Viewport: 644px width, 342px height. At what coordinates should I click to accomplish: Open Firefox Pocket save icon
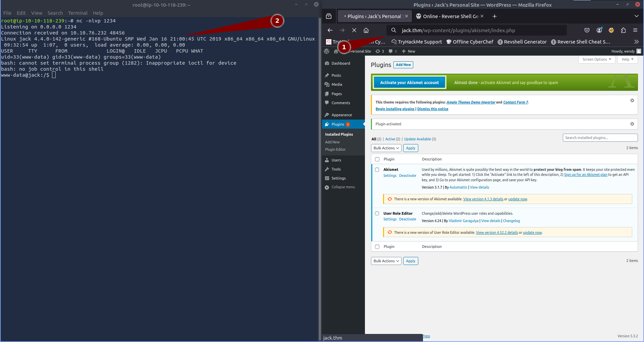(587, 30)
